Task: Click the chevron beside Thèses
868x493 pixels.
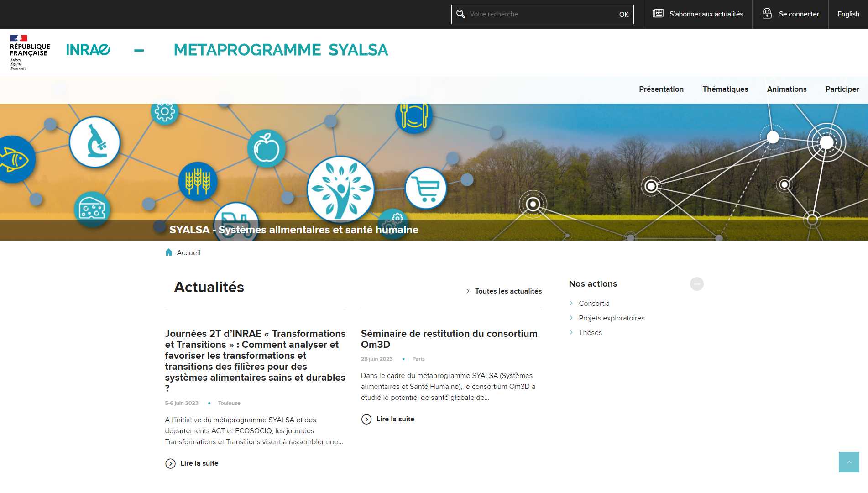Action: [x=571, y=332]
